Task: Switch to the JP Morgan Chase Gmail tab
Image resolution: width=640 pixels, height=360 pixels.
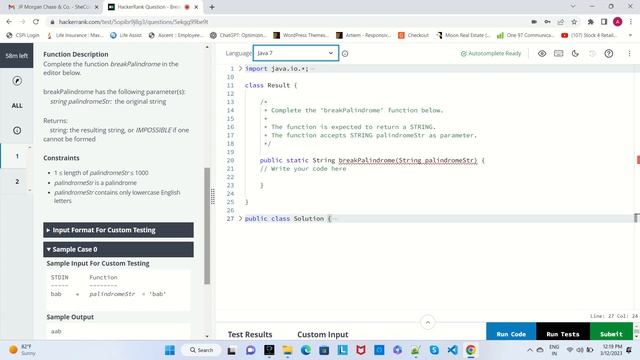Action: point(53,7)
